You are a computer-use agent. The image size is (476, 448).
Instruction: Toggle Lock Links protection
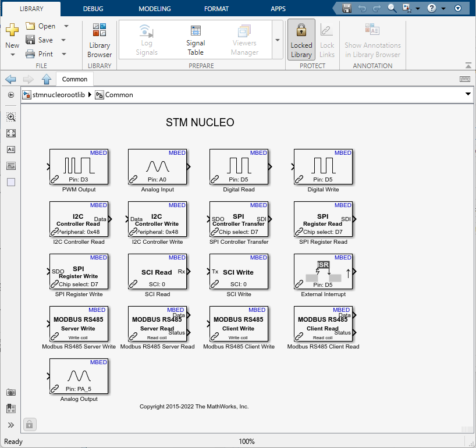click(x=327, y=39)
